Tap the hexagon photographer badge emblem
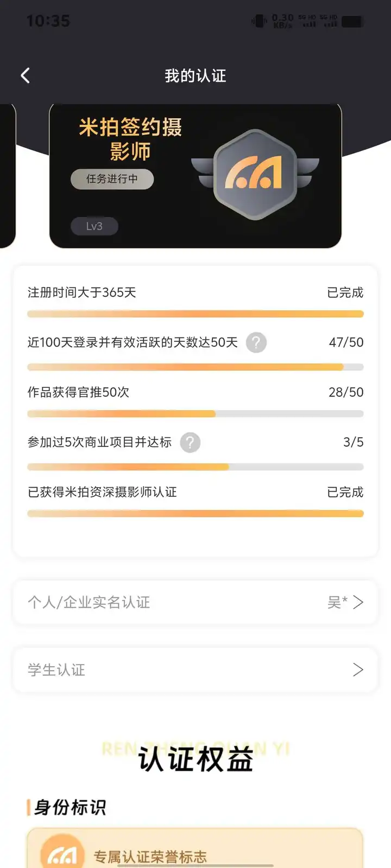This screenshot has height=868, width=391. click(255, 174)
